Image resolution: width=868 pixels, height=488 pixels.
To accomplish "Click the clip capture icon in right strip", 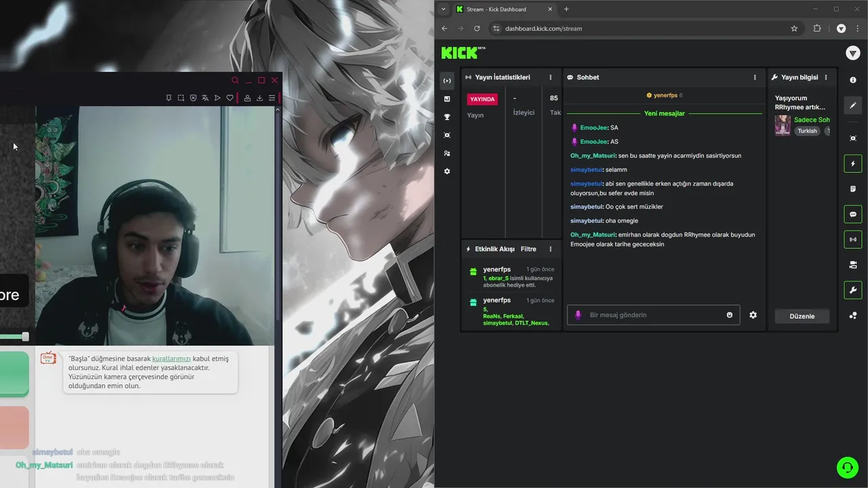I will pyautogui.click(x=853, y=138).
